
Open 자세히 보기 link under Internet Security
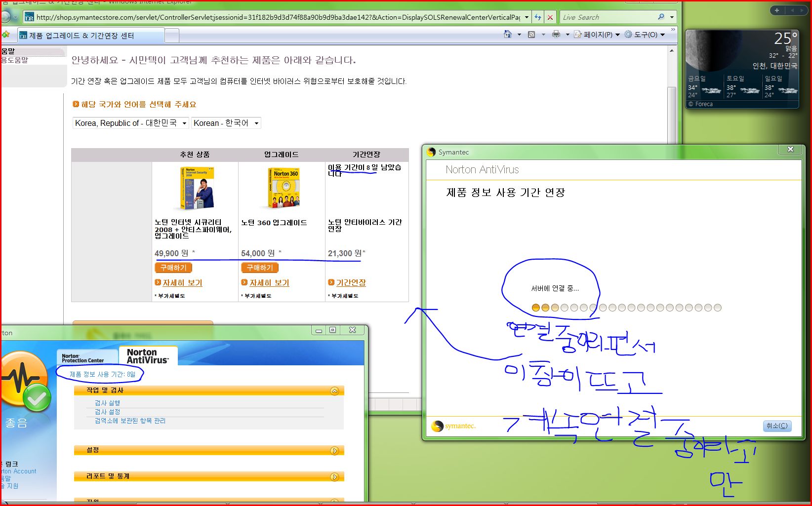tap(182, 283)
